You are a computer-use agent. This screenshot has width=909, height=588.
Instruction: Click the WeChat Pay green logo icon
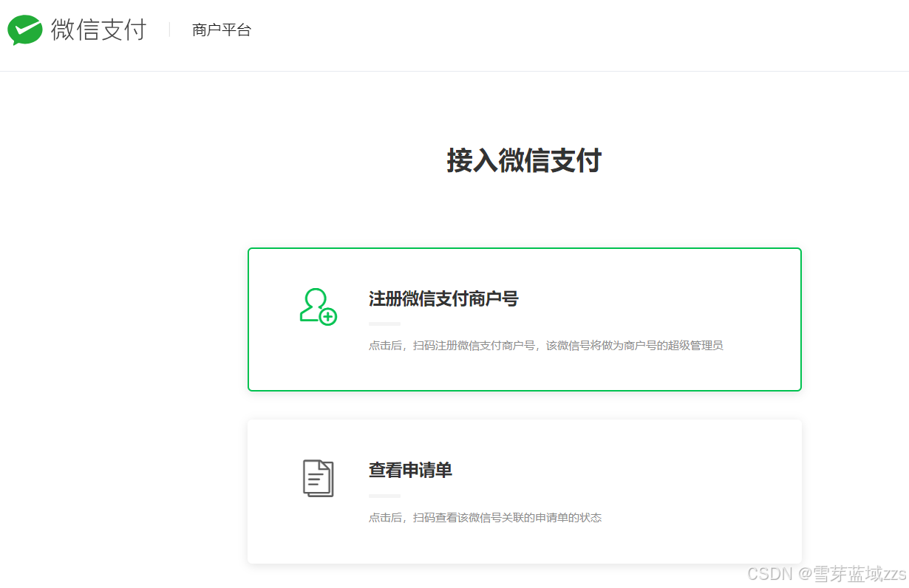point(25,30)
